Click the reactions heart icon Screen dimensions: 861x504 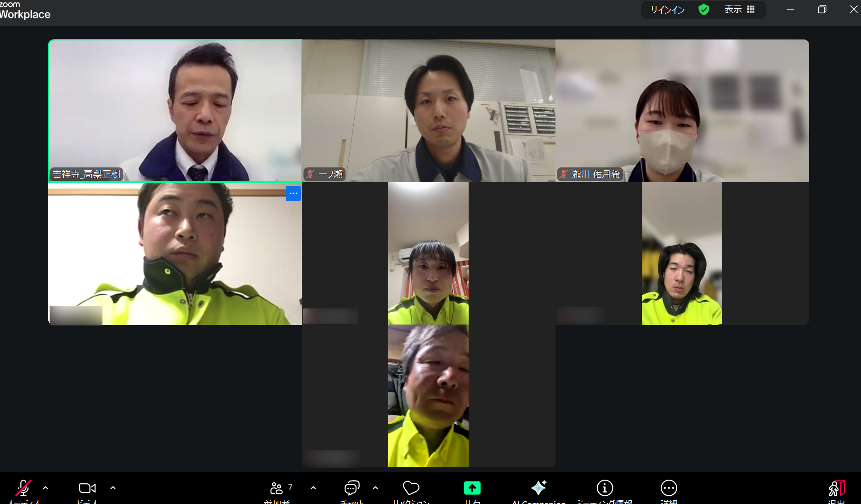411,488
